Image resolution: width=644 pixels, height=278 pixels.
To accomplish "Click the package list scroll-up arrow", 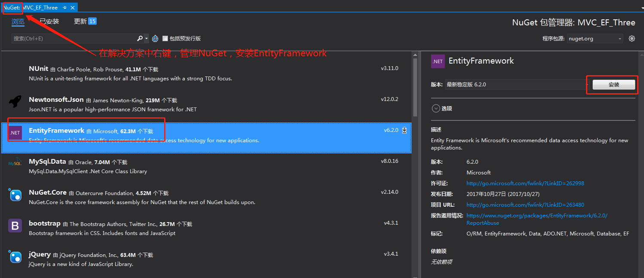I will [415, 55].
